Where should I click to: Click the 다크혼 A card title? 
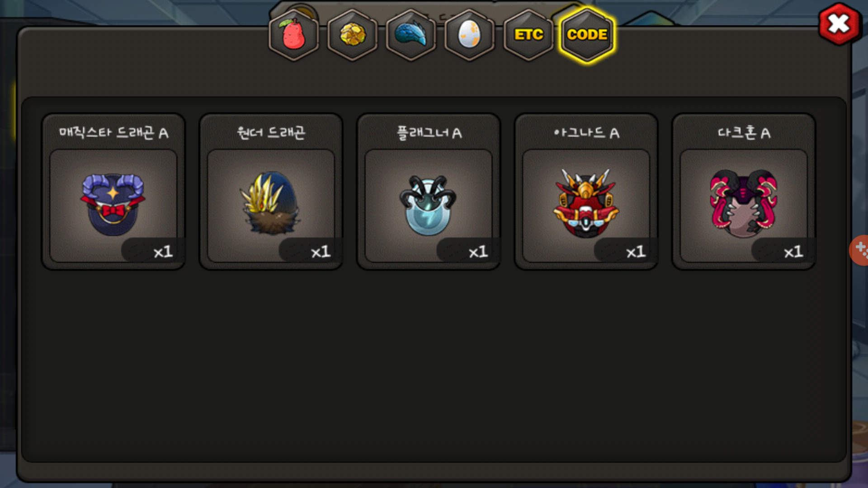[x=744, y=133]
